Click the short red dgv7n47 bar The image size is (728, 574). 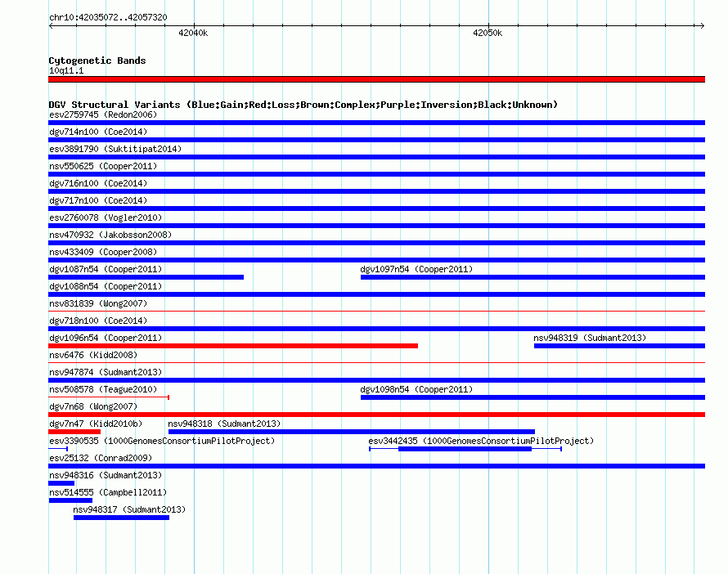pos(74,432)
